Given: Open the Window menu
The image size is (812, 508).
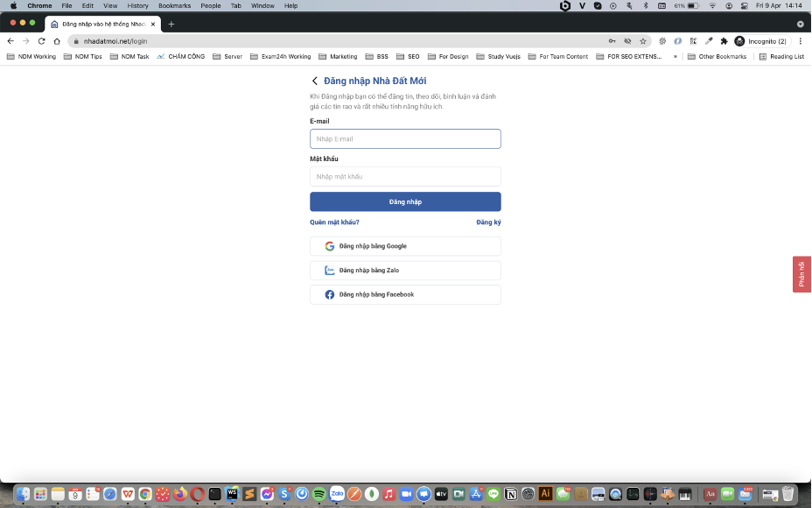Looking at the screenshot, I should (x=262, y=6).
